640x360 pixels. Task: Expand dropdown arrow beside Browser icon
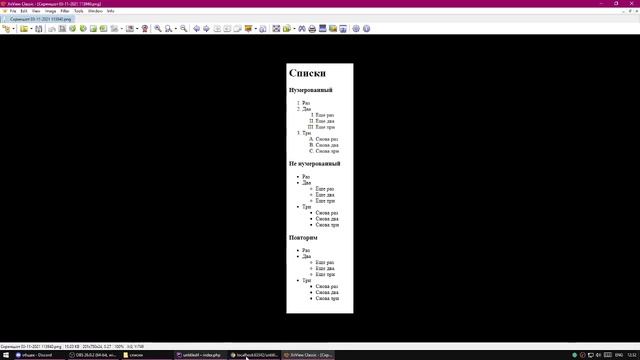point(13,29)
